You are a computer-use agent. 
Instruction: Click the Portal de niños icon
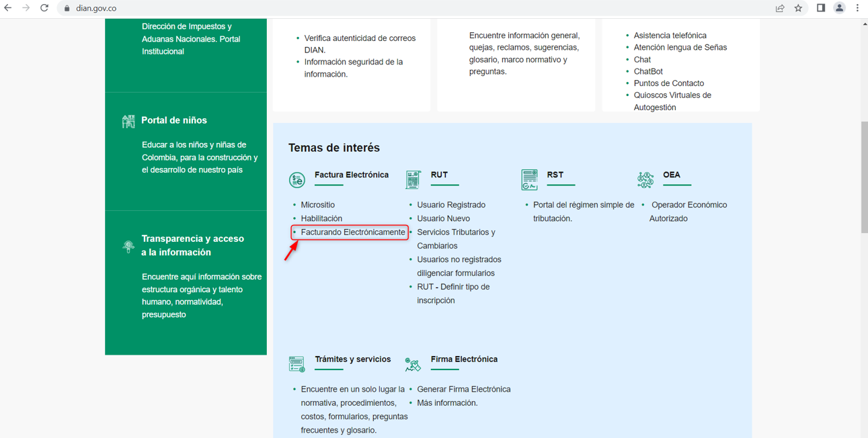pos(128,121)
